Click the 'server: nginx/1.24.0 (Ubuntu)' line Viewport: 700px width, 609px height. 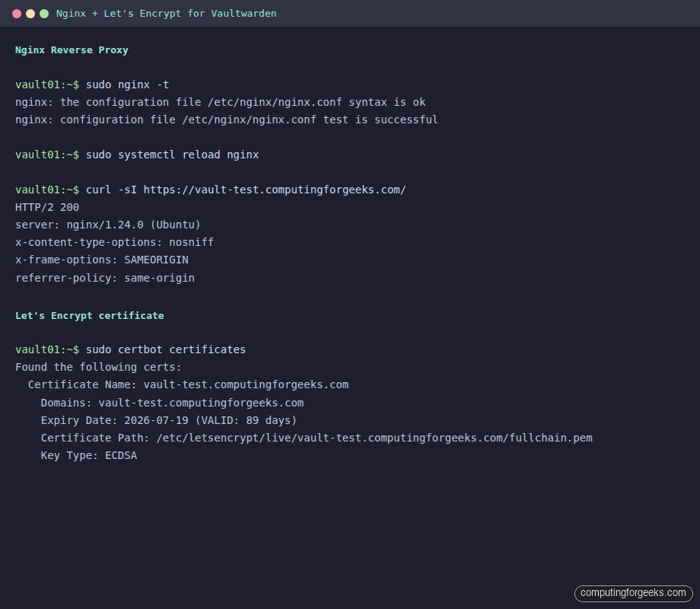[108, 225]
